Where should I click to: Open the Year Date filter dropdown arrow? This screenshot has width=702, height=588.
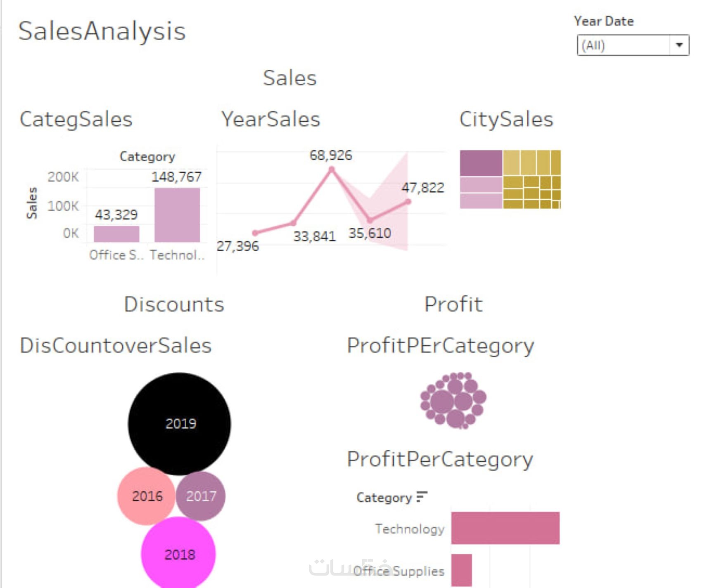click(x=679, y=45)
